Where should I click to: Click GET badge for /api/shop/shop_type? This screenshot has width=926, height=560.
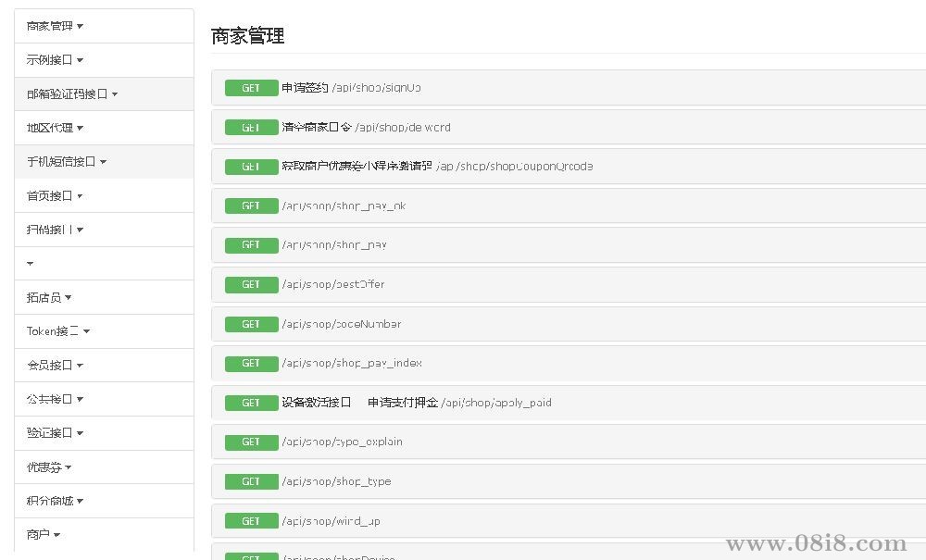(x=251, y=481)
